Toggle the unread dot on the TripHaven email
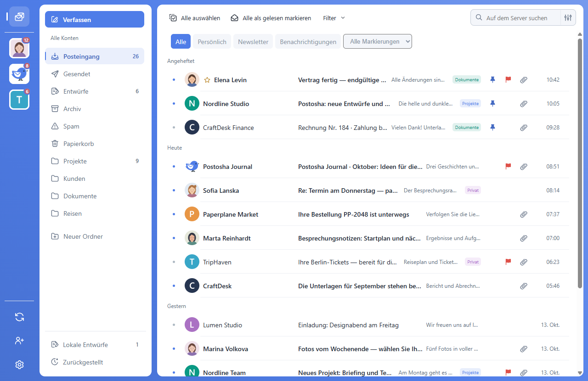The width and height of the screenshot is (588, 381). (x=174, y=262)
